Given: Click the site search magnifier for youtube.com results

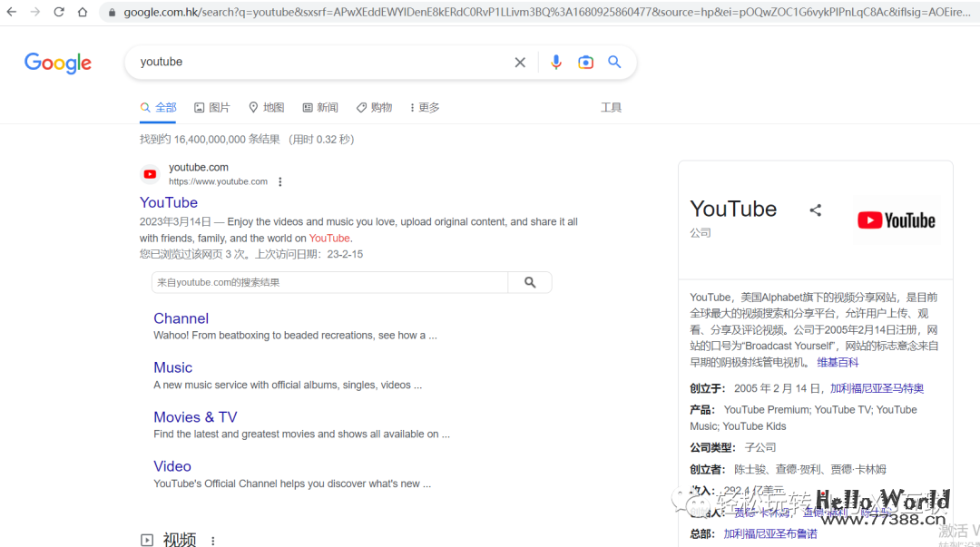Looking at the screenshot, I should click(x=529, y=282).
